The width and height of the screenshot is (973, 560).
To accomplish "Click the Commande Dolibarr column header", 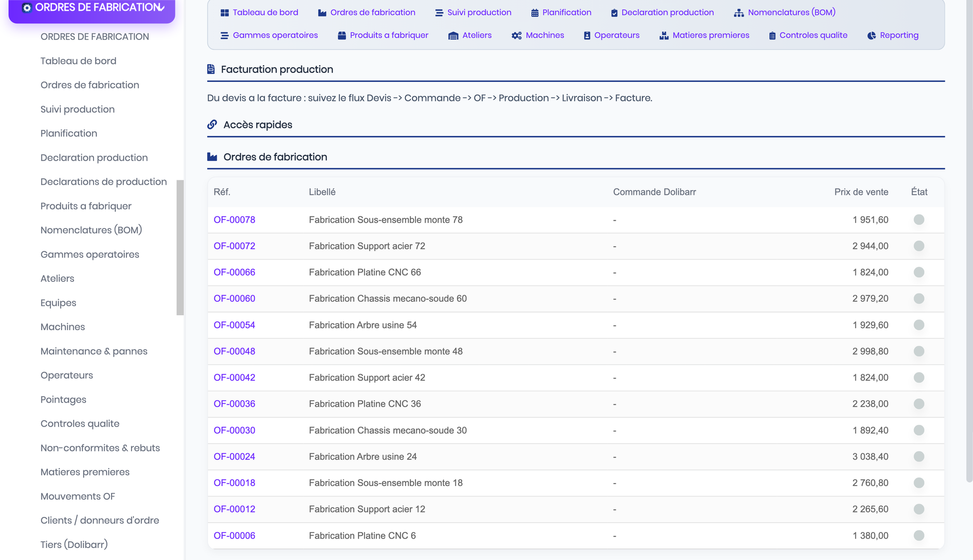I will 654,192.
